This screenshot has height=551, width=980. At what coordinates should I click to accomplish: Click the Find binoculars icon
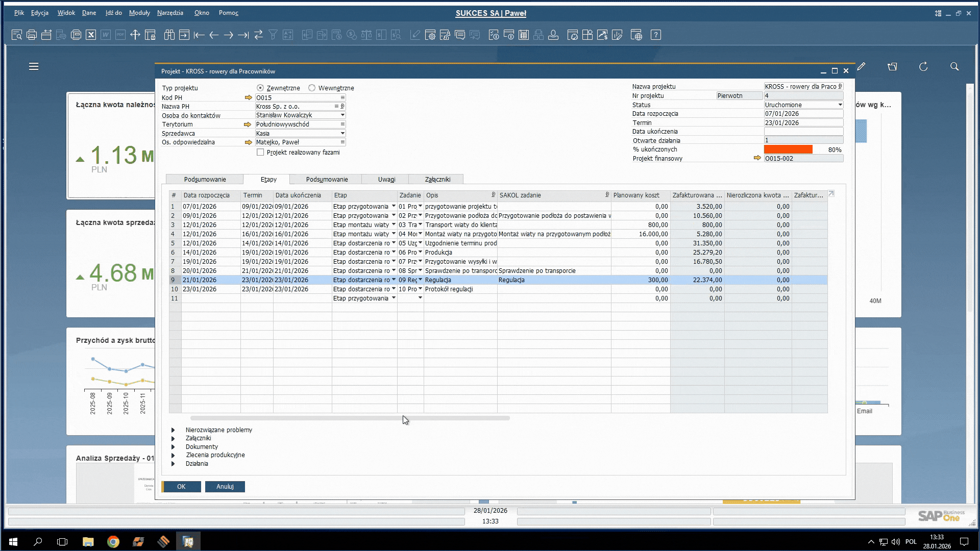point(169,35)
